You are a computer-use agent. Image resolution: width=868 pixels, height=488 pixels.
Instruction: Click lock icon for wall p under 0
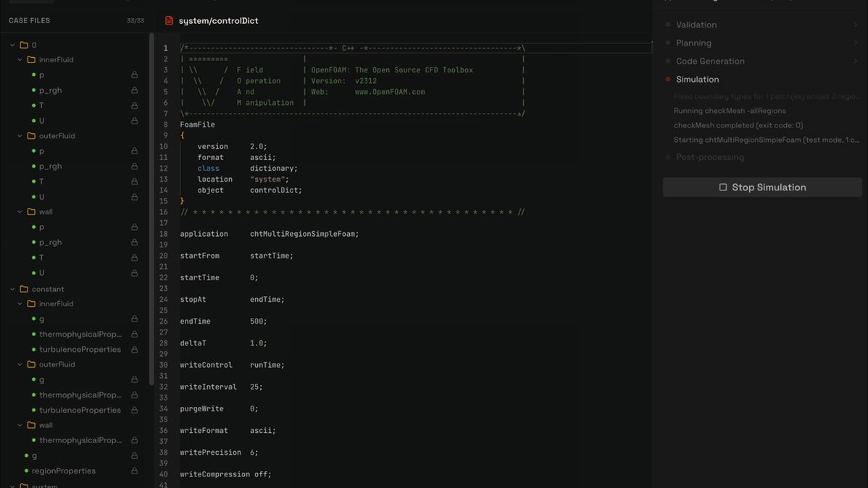(135, 227)
